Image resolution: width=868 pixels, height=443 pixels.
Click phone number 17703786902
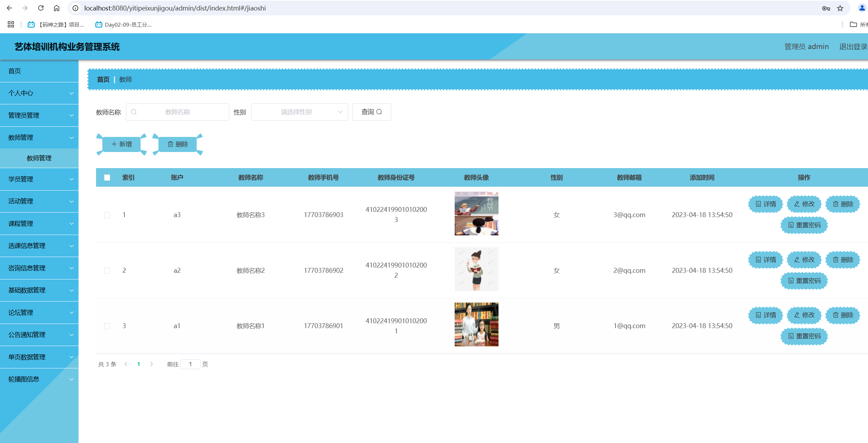[324, 271]
